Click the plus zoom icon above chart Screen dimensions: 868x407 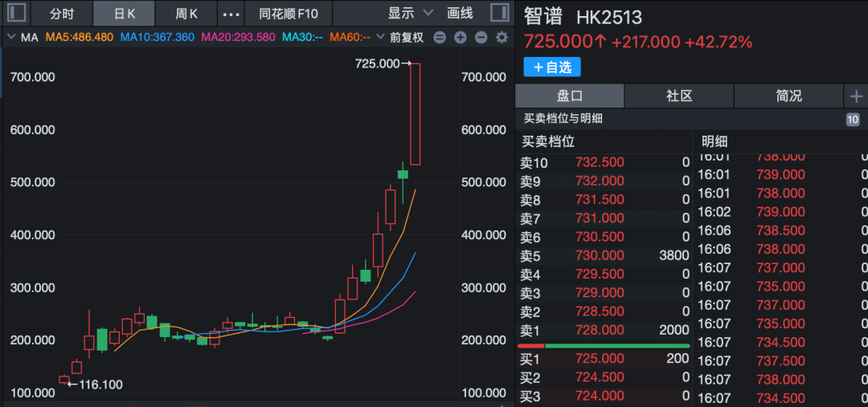(x=460, y=38)
